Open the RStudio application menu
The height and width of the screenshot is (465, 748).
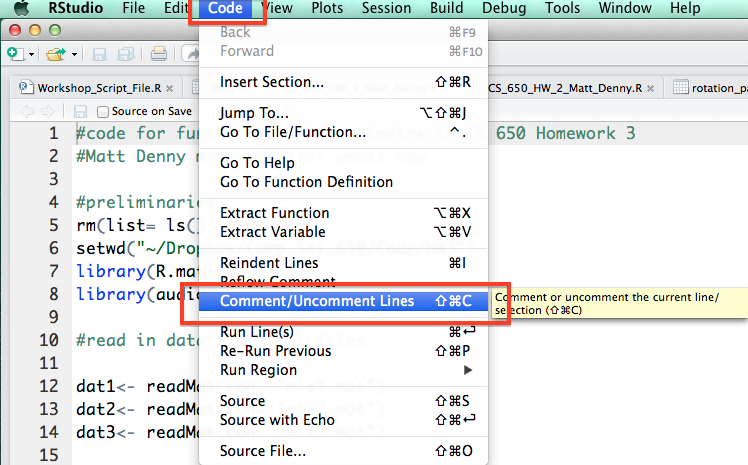[75, 8]
